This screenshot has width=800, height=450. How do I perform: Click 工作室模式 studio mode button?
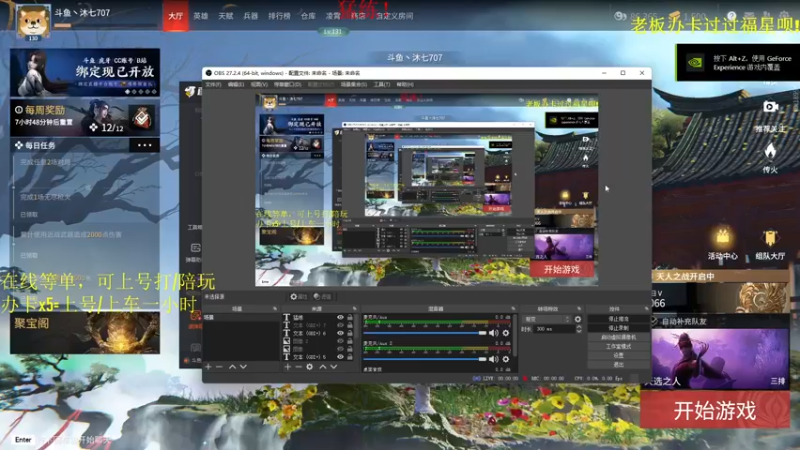pos(618,346)
